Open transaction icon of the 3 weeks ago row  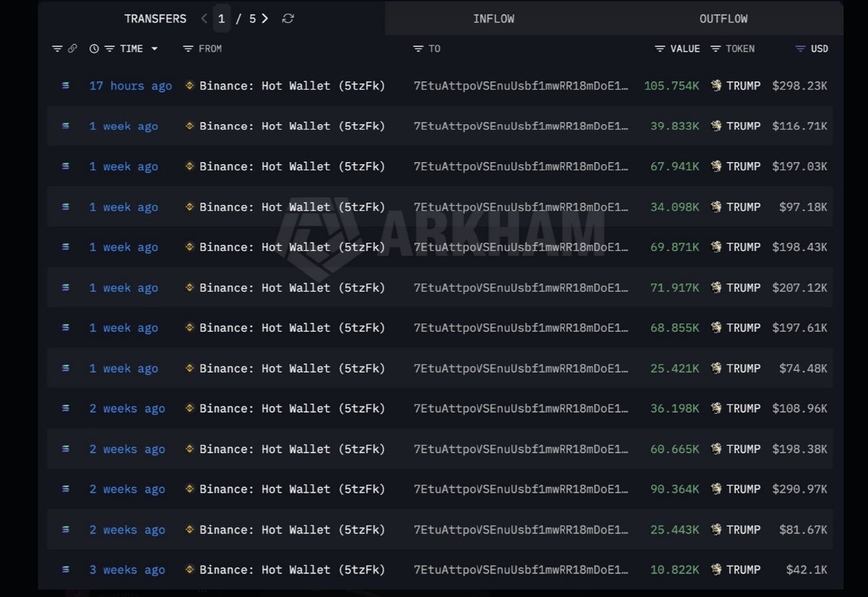click(x=66, y=570)
